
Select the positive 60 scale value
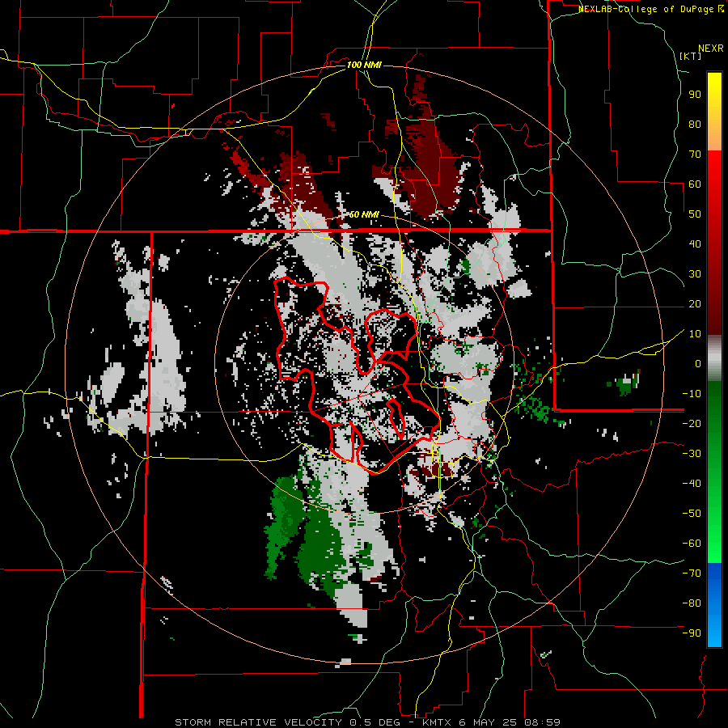tap(695, 184)
